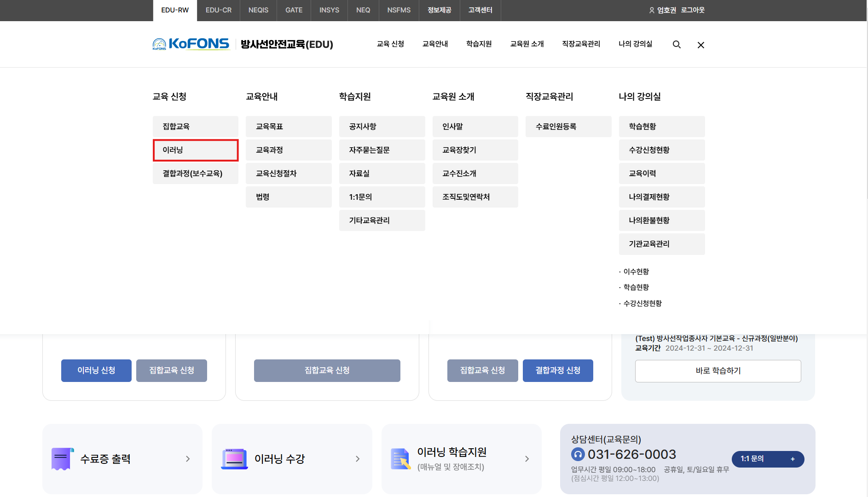Open 수료증 출력 via its chevron arrow

click(x=188, y=459)
